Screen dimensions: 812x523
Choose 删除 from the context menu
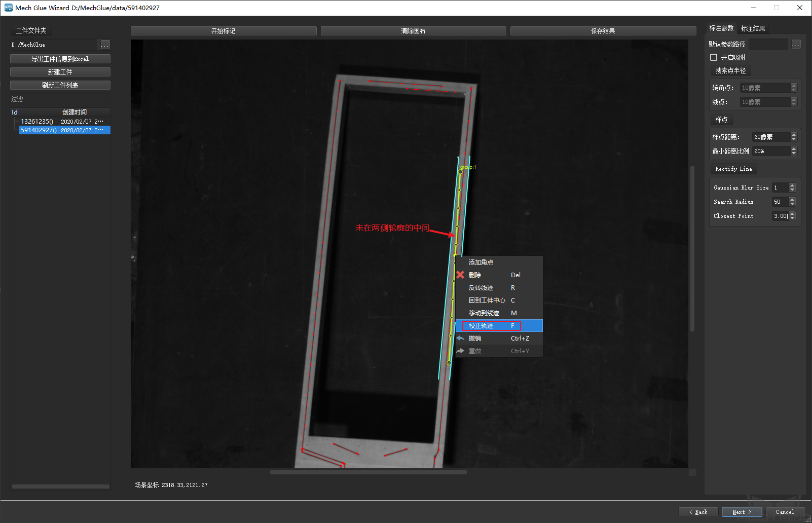(x=499, y=275)
